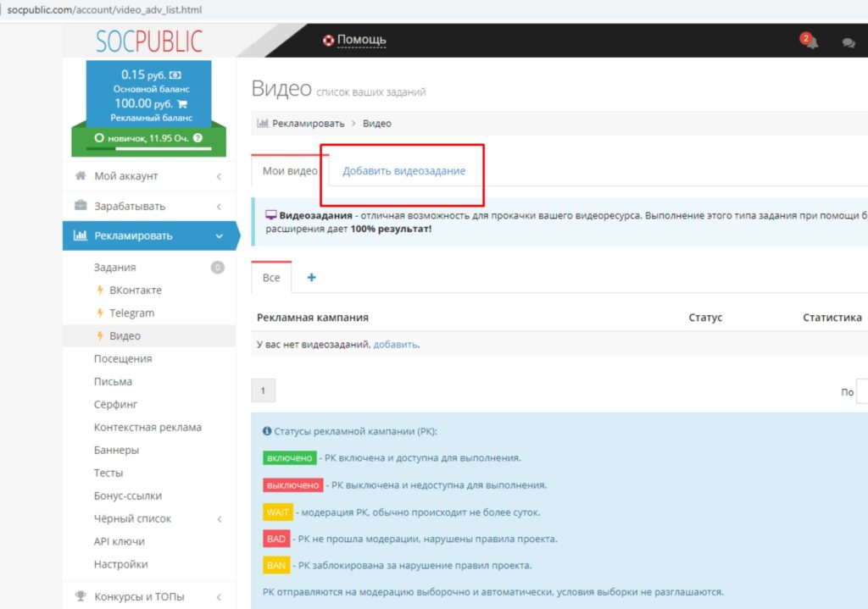Click the lifebuoy icon beside Помощь
The height and width of the screenshot is (609, 868).
click(x=328, y=41)
